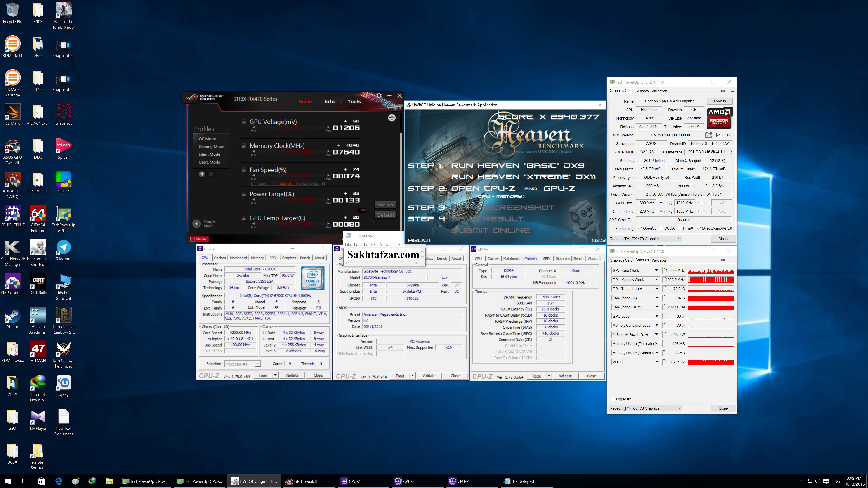The width and height of the screenshot is (868, 488).
Task: Switch to Simple Mode arrow icon
Action: pyautogui.click(x=196, y=224)
